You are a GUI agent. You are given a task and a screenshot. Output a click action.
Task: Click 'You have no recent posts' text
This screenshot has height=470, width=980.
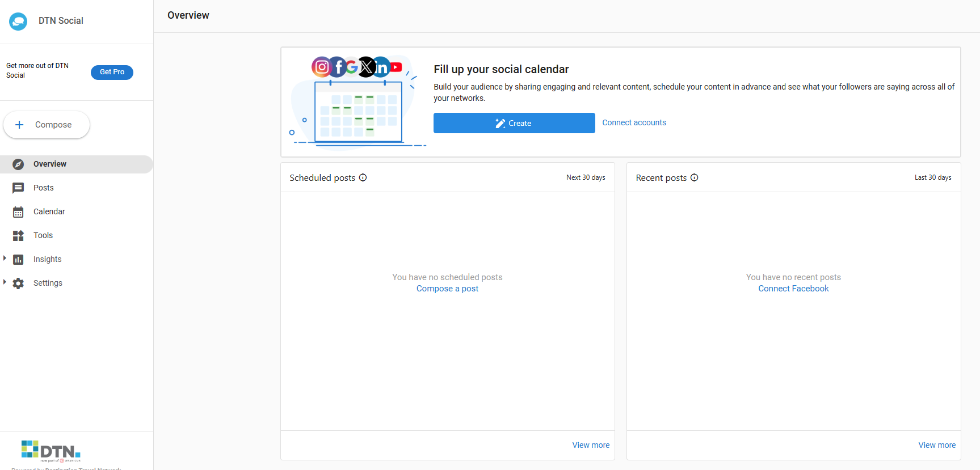(793, 277)
